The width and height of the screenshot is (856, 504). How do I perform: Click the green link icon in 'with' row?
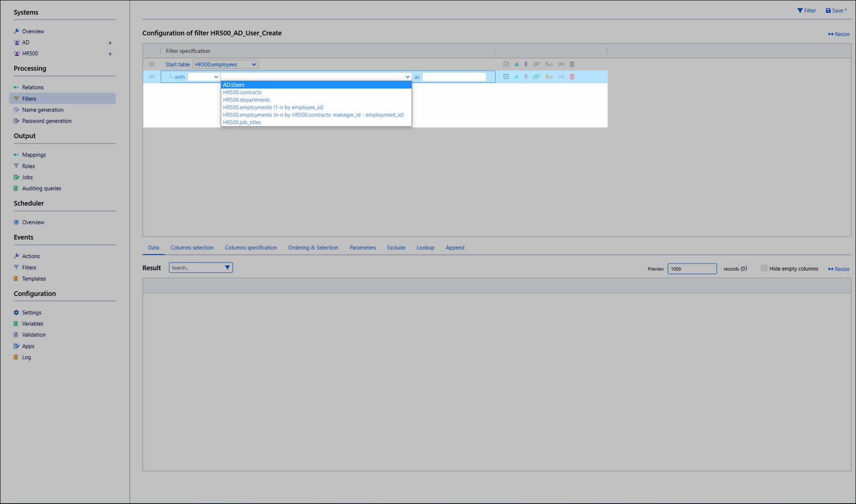536,77
